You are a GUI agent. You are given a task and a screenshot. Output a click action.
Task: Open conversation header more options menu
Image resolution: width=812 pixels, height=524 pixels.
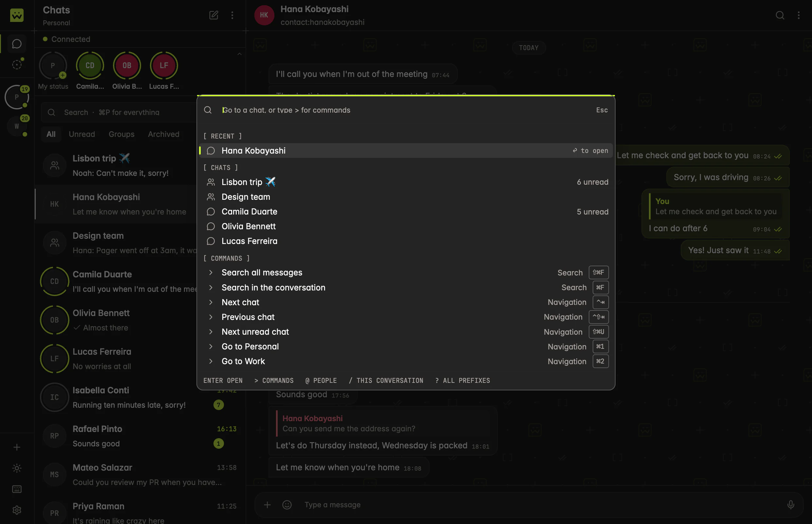click(x=799, y=15)
